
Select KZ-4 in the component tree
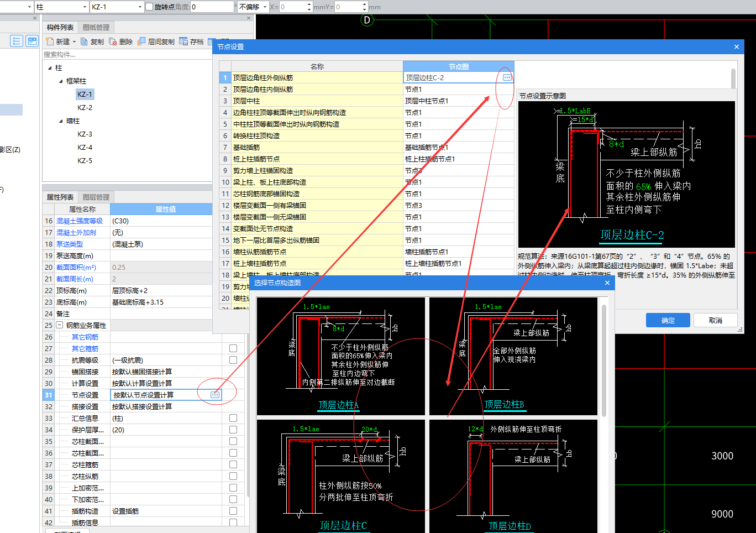[x=85, y=148]
